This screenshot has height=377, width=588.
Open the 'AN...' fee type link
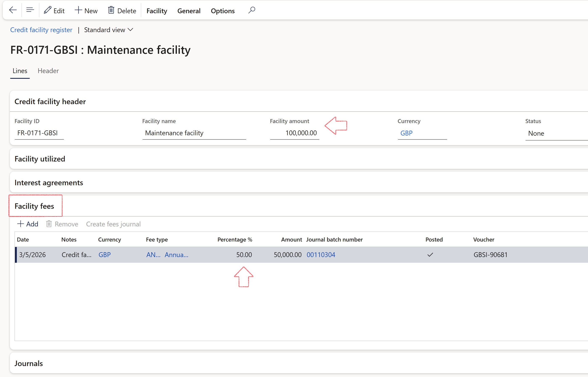pyautogui.click(x=153, y=255)
